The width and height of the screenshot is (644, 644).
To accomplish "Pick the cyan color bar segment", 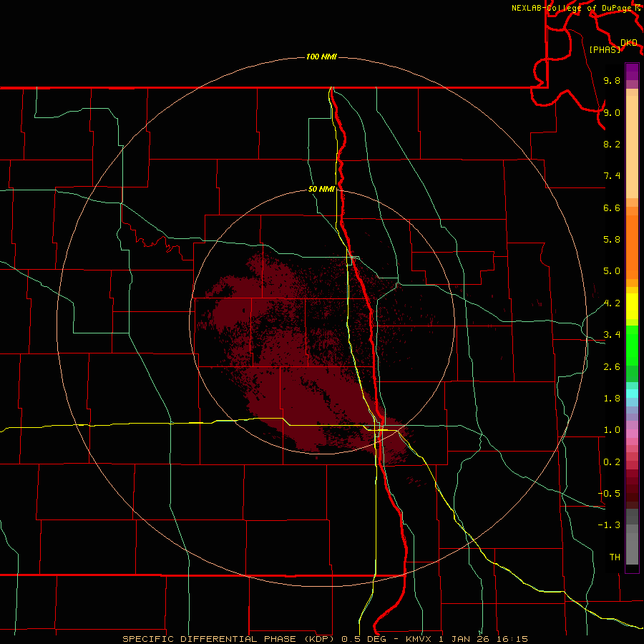I will coord(632,394).
